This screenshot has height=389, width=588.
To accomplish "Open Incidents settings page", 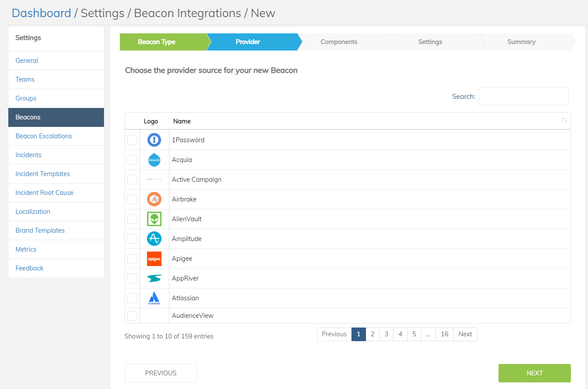I will pos(56,155).
